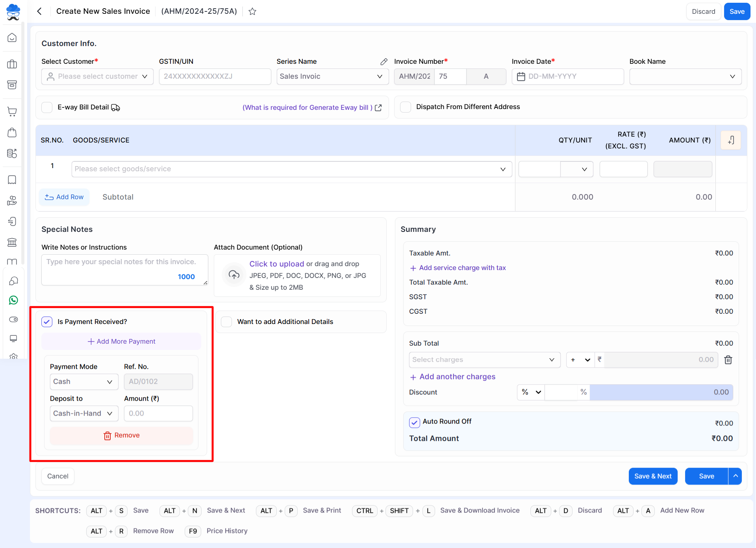Click Save & Next
756x548 pixels.
point(653,476)
